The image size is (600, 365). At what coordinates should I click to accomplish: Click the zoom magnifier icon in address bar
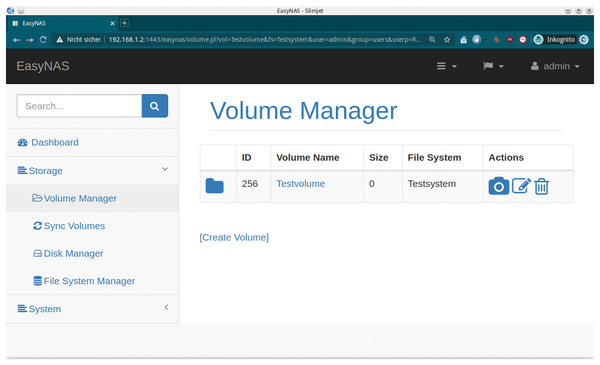[x=432, y=39]
